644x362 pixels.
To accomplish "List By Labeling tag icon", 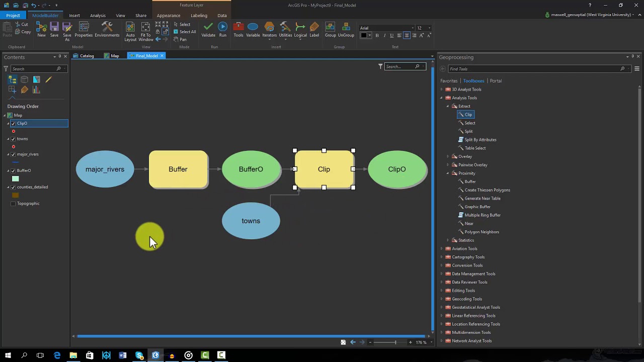I will tap(24, 90).
